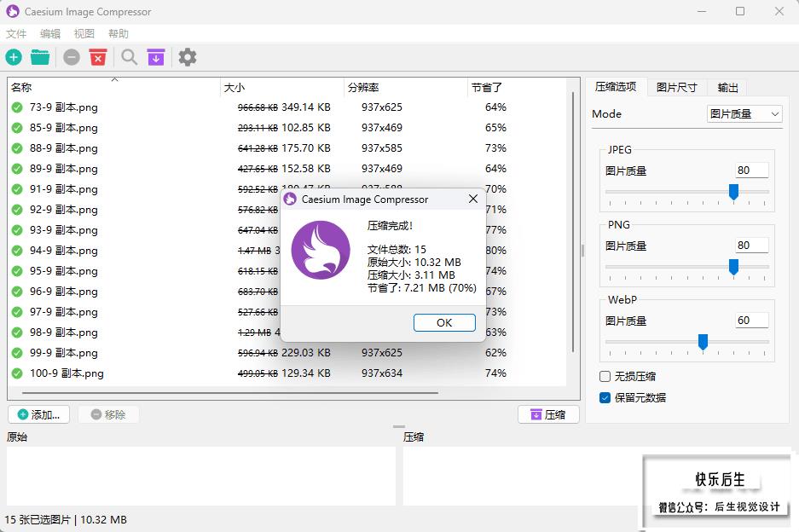Click the JPEG quality value field

click(x=751, y=171)
